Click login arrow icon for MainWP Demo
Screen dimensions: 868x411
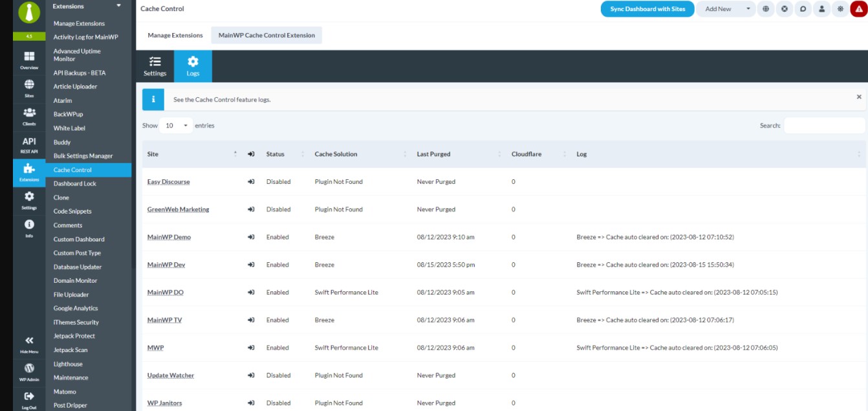coord(251,237)
